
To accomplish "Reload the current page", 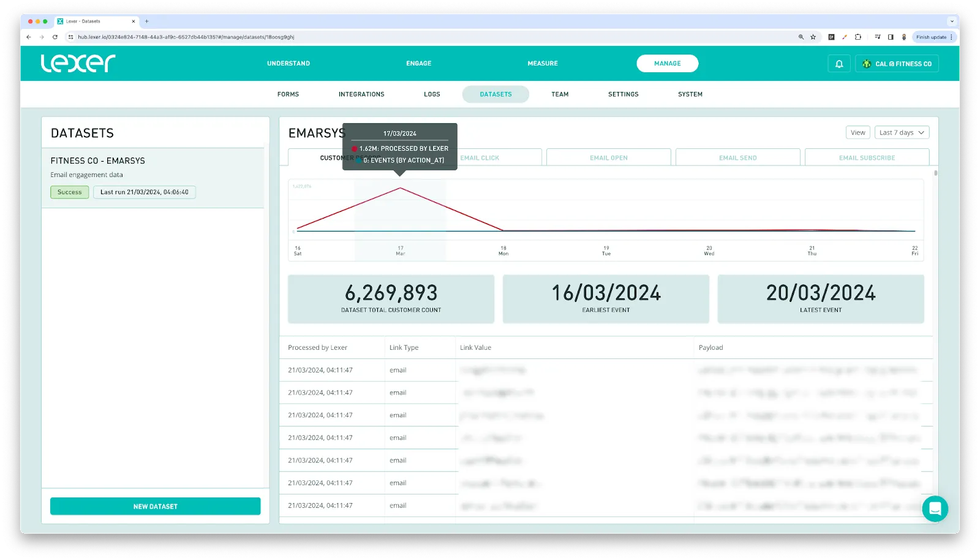I will pyautogui.click(x=55, y=37).
